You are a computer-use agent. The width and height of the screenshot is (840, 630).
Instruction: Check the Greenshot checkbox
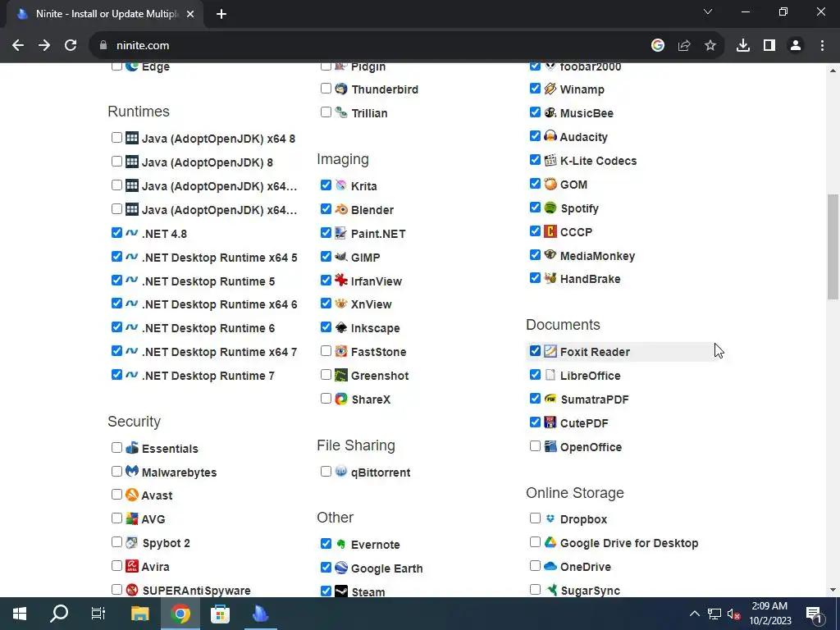tap(326, 374)
